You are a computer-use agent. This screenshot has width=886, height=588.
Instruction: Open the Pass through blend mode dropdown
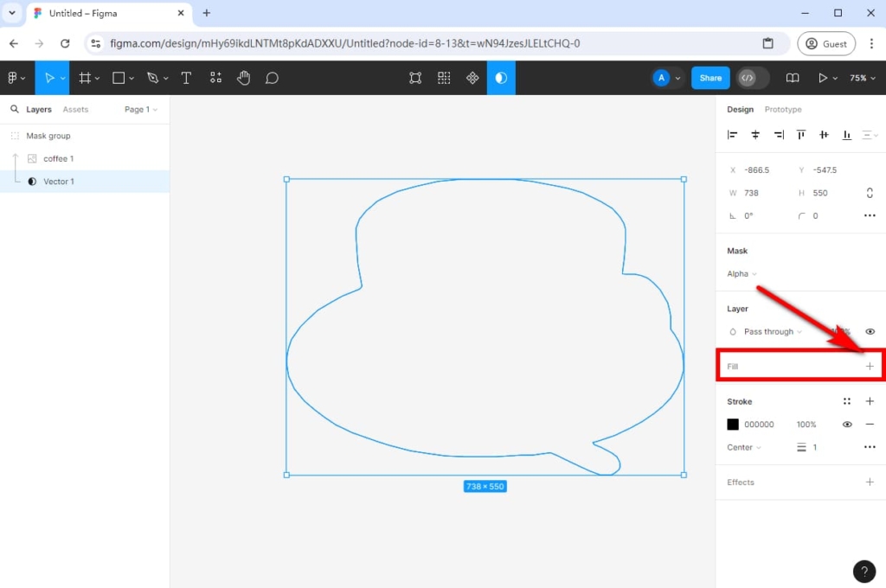coord(768,331)
